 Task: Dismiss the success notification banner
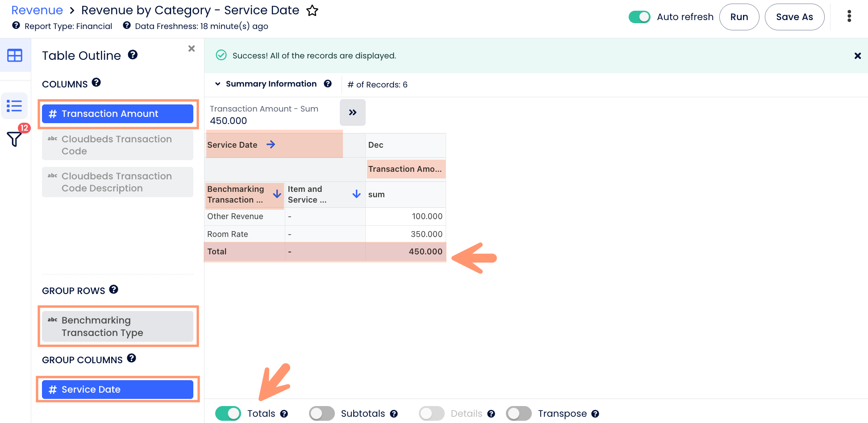coord(857,56)
